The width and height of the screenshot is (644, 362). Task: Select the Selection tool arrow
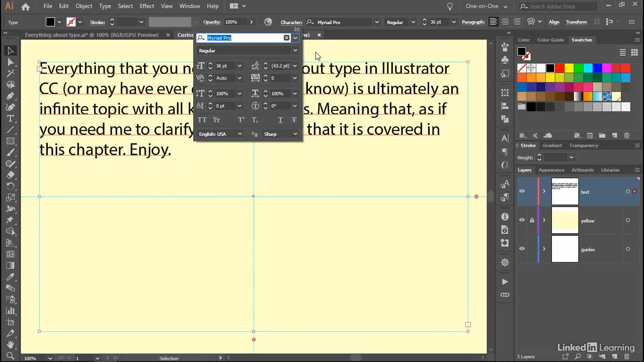click(10, 51)
